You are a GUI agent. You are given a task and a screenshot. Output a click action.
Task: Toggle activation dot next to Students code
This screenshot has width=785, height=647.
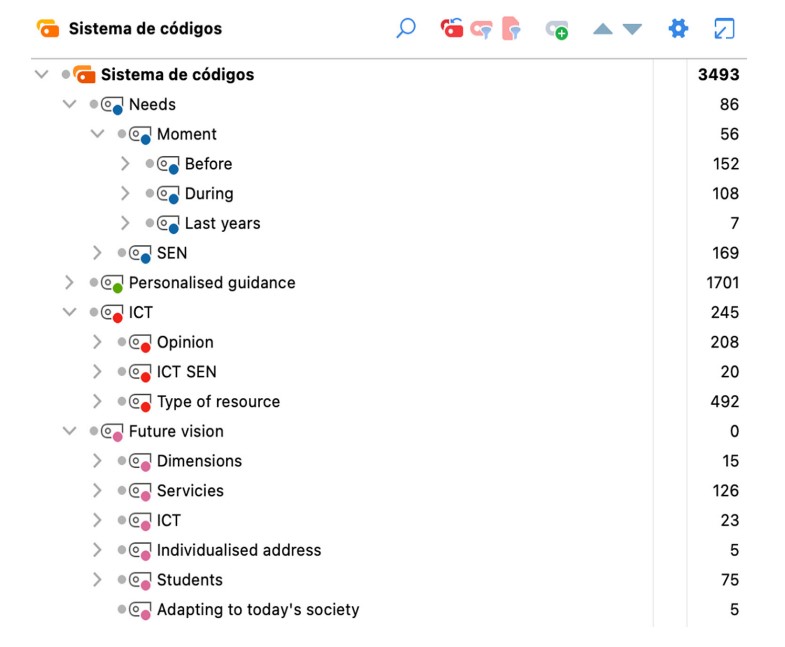tap(122, 580)
